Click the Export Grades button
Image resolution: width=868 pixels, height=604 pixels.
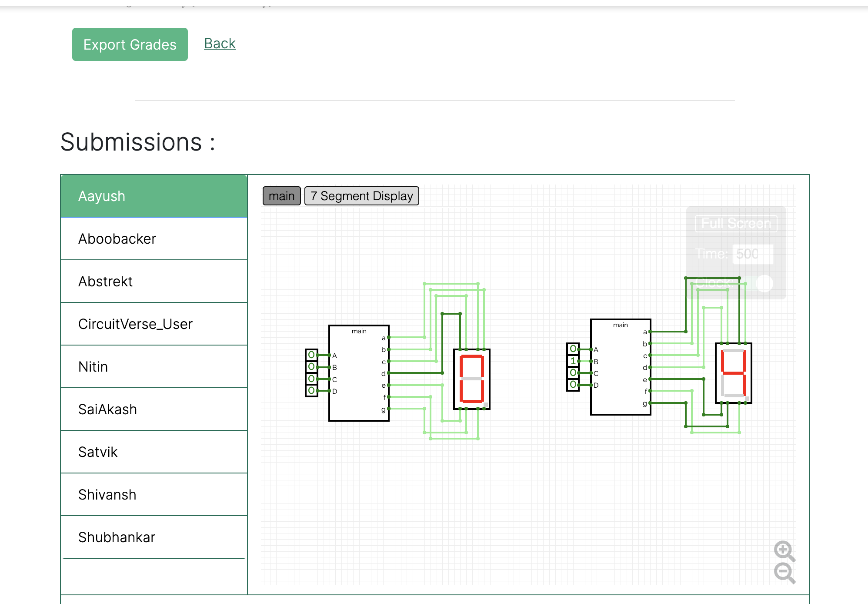click(x=130, y=44)
